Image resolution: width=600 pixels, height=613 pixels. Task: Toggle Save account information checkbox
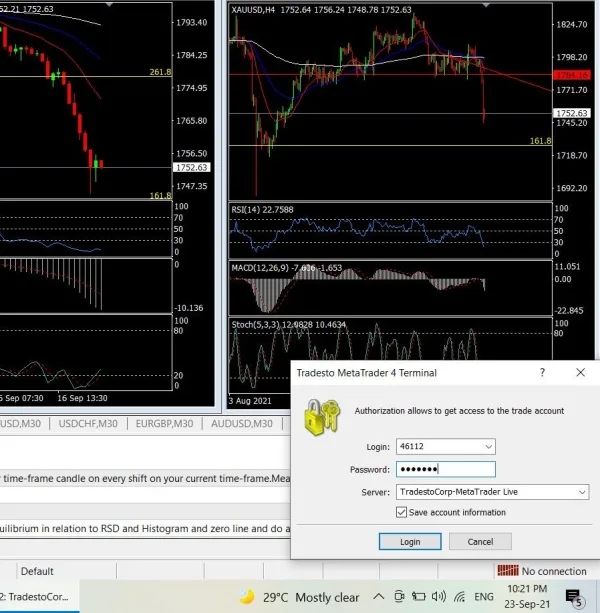pos(402,513)
